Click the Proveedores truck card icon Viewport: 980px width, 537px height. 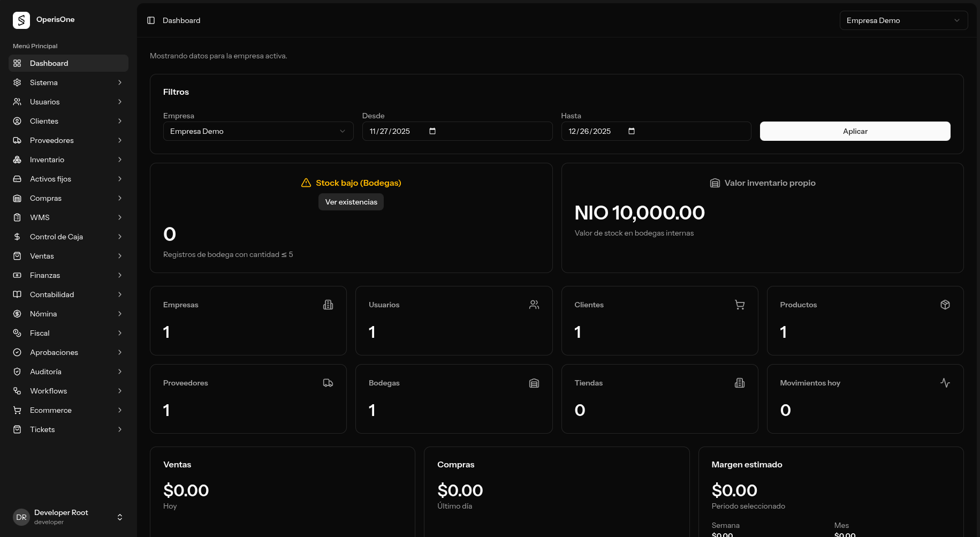click(x=328, y=383)
